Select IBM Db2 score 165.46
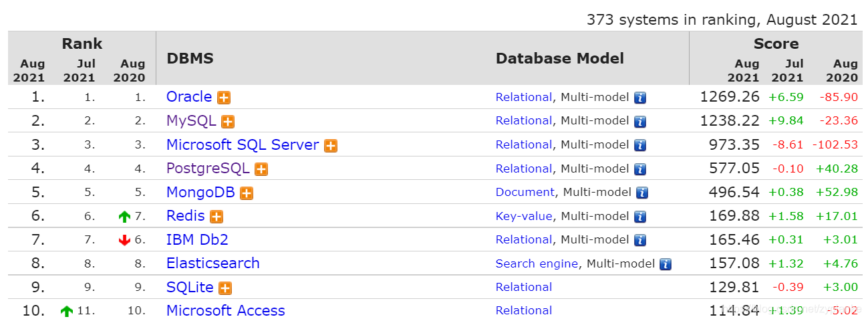Viewport: 868px width, 321px height. click(x=734, y=239)
